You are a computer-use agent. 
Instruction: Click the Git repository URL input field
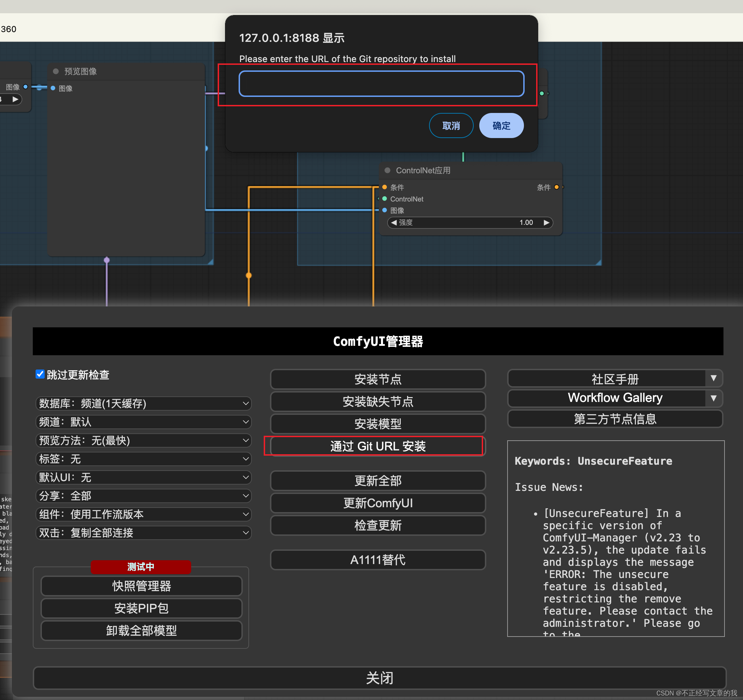(381, 84)
